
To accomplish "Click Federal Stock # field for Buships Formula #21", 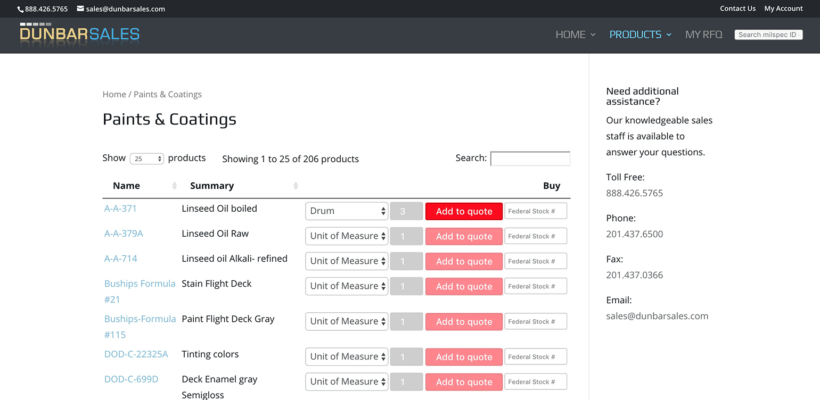I will (x=536, y=287).
